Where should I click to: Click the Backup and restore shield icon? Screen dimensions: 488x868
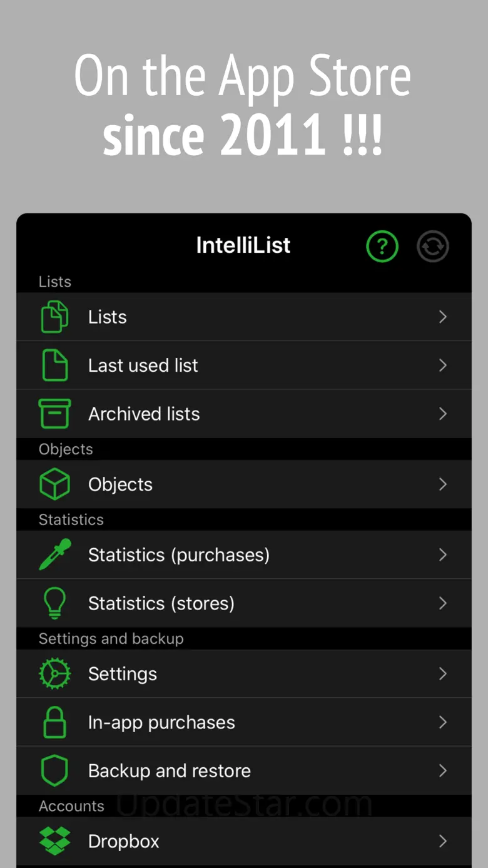pyautogui.click(x=54, y=770)
